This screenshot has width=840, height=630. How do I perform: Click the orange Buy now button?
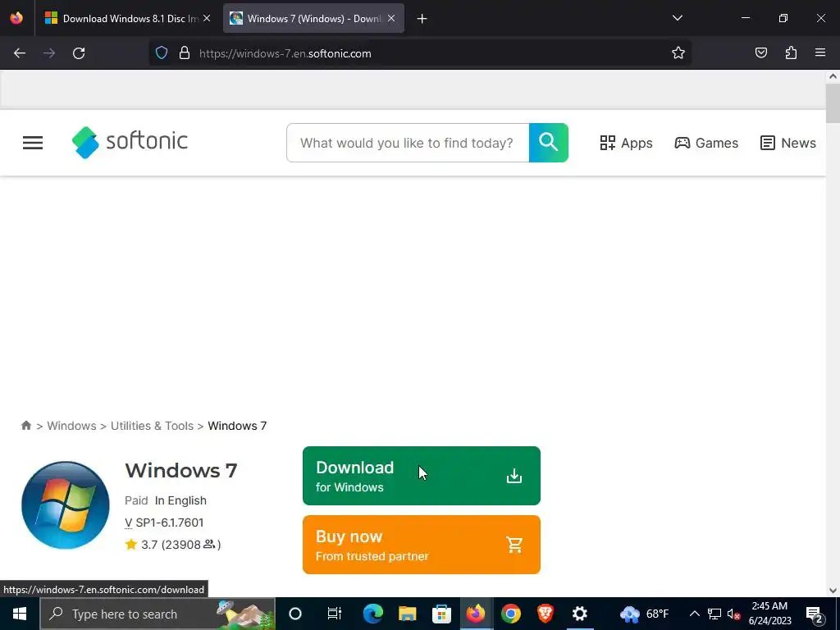(x=422, y=545)
